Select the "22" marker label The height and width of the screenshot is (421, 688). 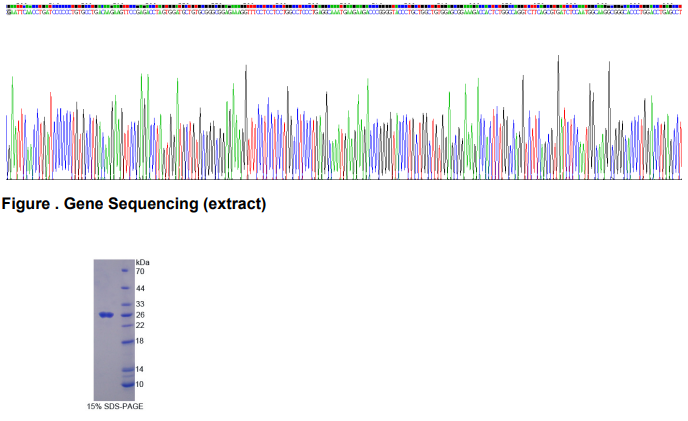pos(140,325)
